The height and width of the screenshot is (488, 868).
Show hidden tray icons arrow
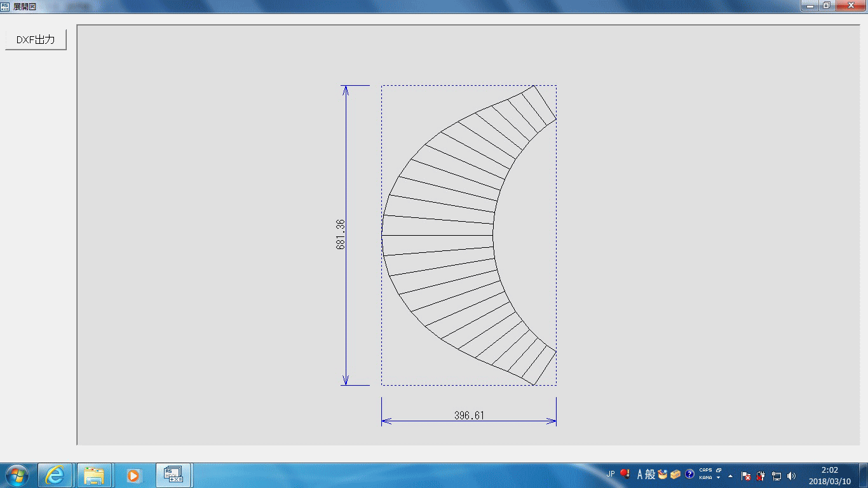click(730, 475)
